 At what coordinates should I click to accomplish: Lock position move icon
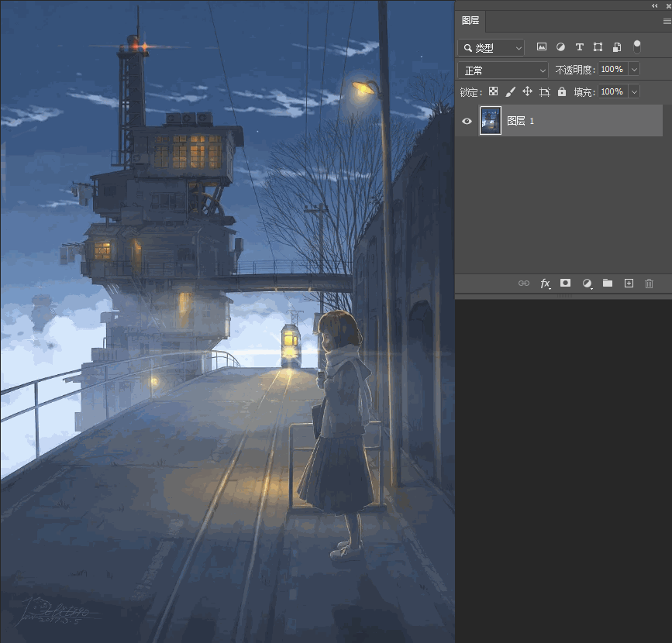(527, 91)
